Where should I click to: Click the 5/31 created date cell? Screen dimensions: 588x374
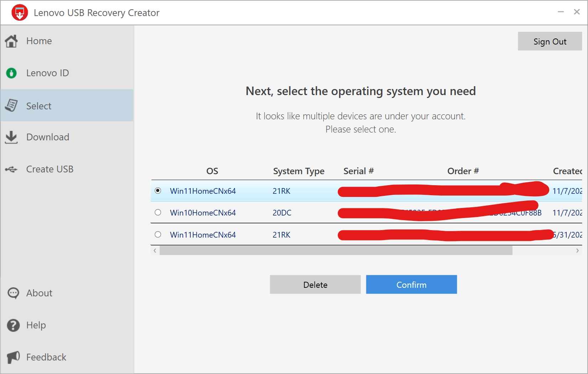click(567, 235)
